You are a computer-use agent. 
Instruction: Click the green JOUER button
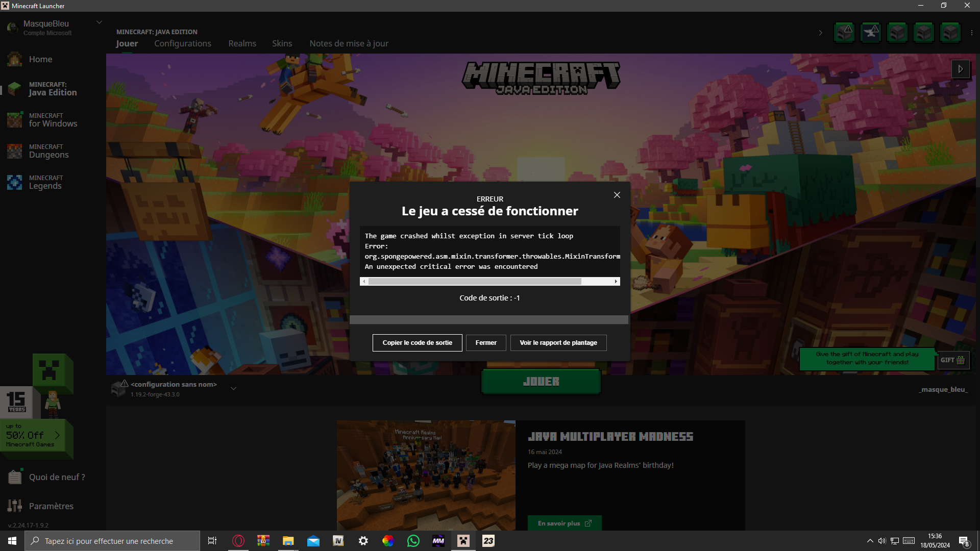(x=541, y=382)
